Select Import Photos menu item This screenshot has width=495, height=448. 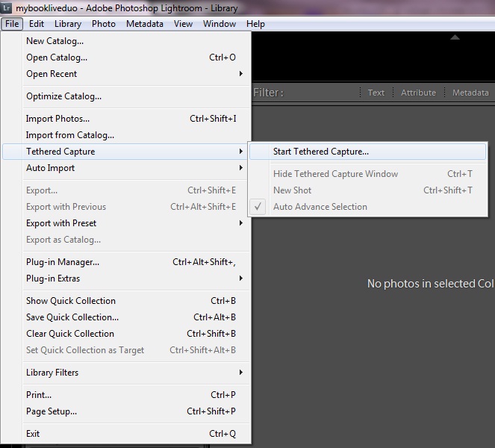pos(126,119)
